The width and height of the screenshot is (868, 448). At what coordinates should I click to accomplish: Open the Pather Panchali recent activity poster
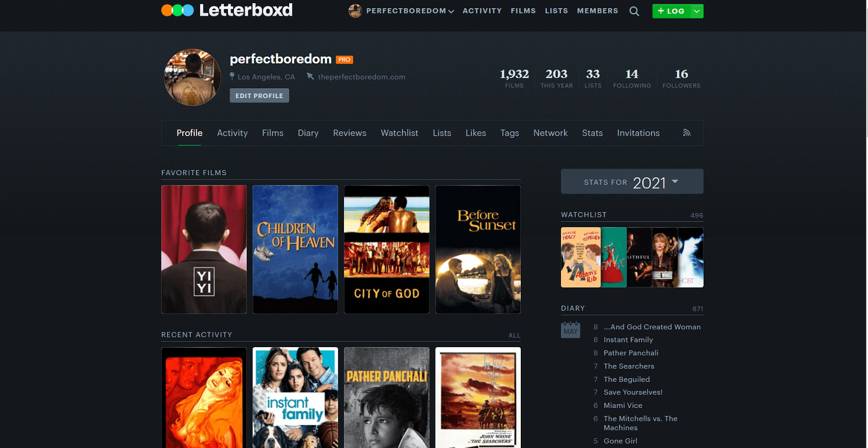387,398
